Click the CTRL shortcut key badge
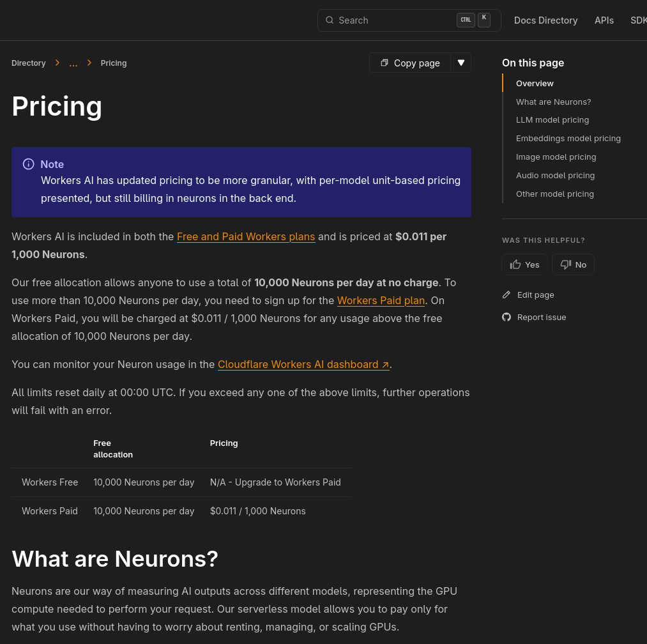Screen dimensions: 647x644 pyautogui.click(x=466, y=20)
